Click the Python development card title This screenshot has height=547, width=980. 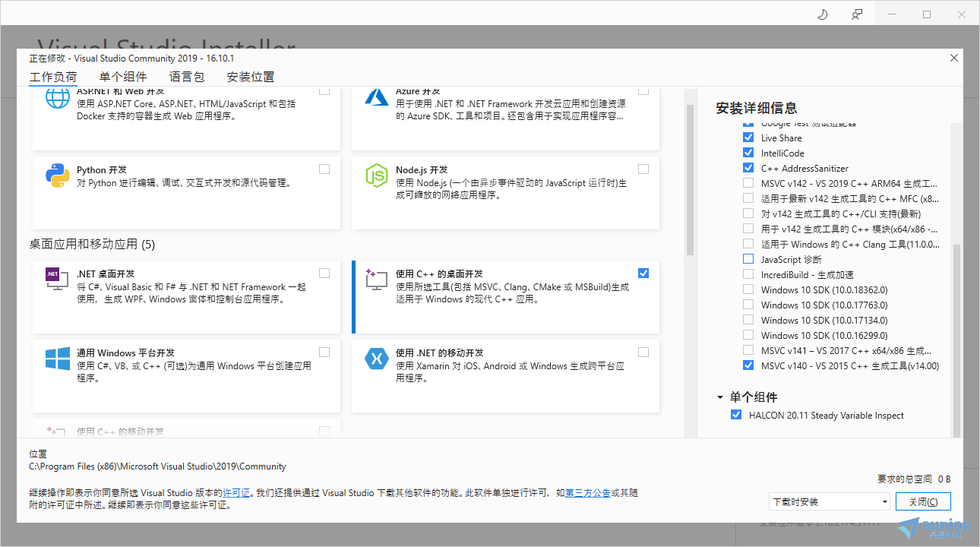[x=102, y=169]
